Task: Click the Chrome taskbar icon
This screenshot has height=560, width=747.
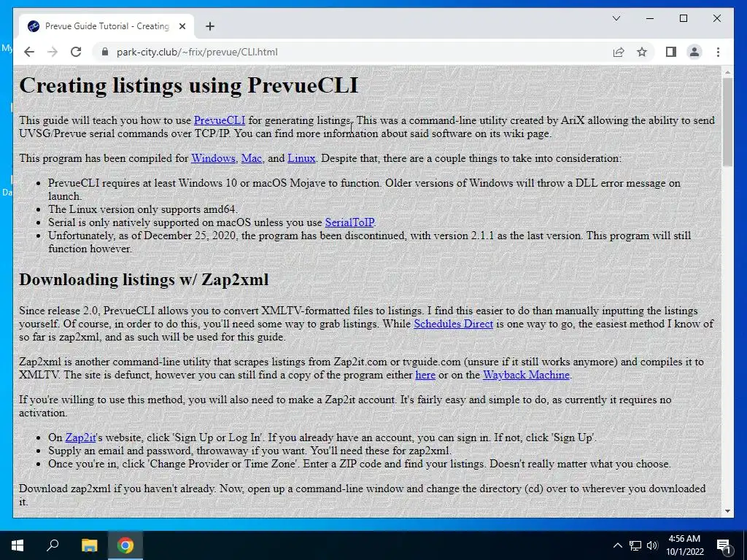Action: 125,545
